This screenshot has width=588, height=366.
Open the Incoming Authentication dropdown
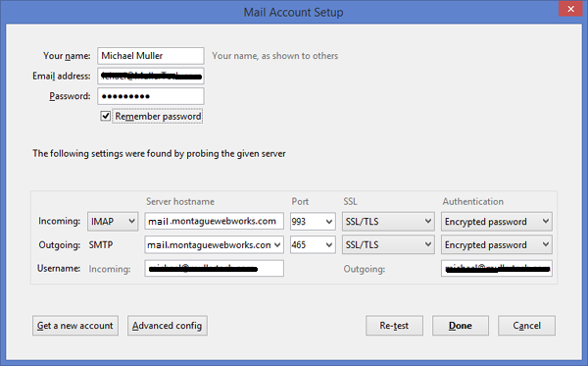click(x=497, y=221)
